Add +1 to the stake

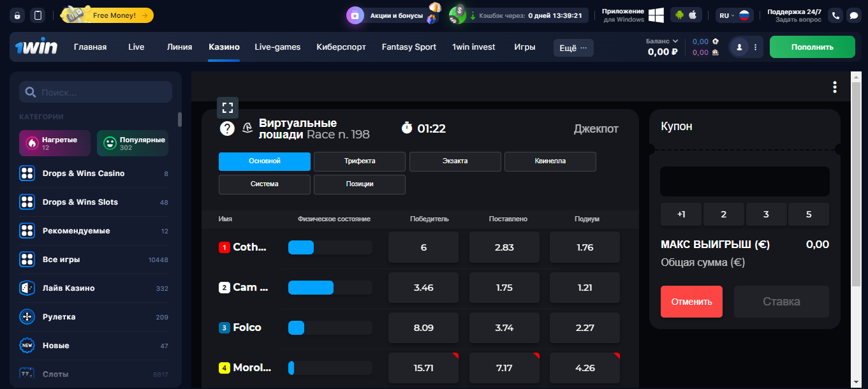point(681,214)
